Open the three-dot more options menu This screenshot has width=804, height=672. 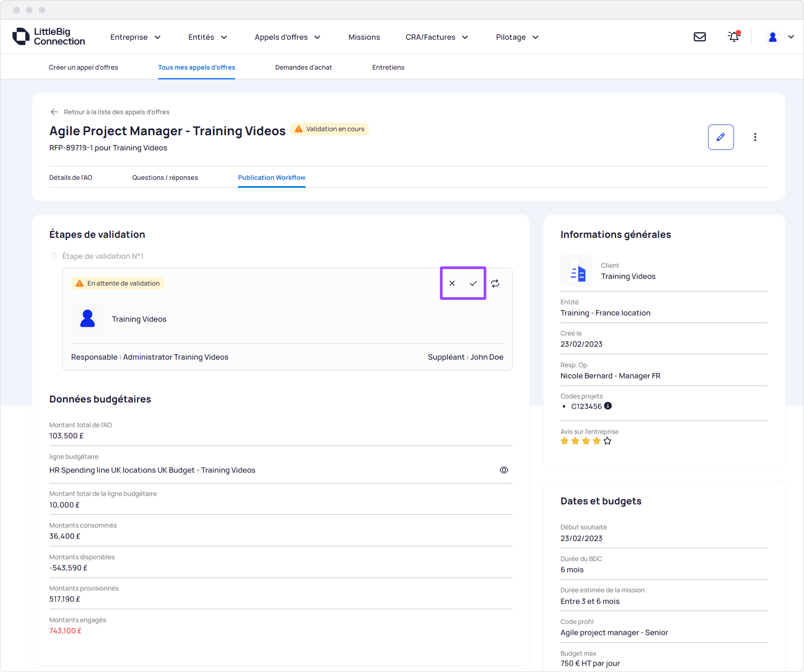(x=755, y=137)
